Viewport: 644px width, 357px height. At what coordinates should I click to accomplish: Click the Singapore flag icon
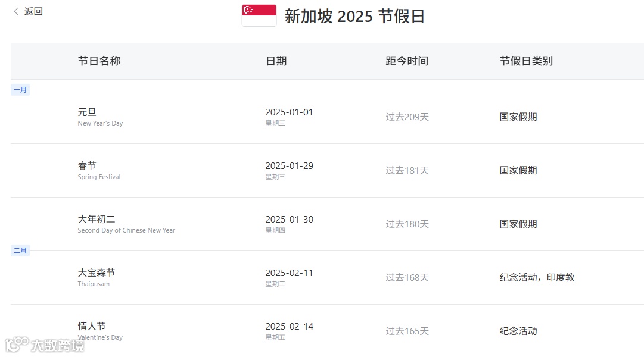point(259,15)
